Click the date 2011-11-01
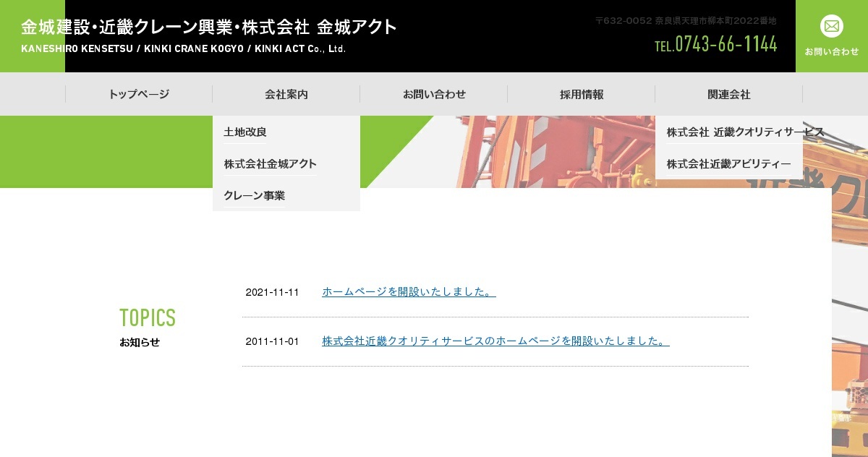The width and height of the screenshot is (868, 457). tap(272, 341)
